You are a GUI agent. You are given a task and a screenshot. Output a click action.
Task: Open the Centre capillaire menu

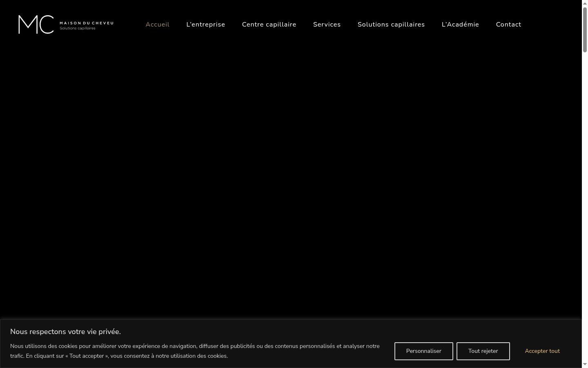click(269, 25)
